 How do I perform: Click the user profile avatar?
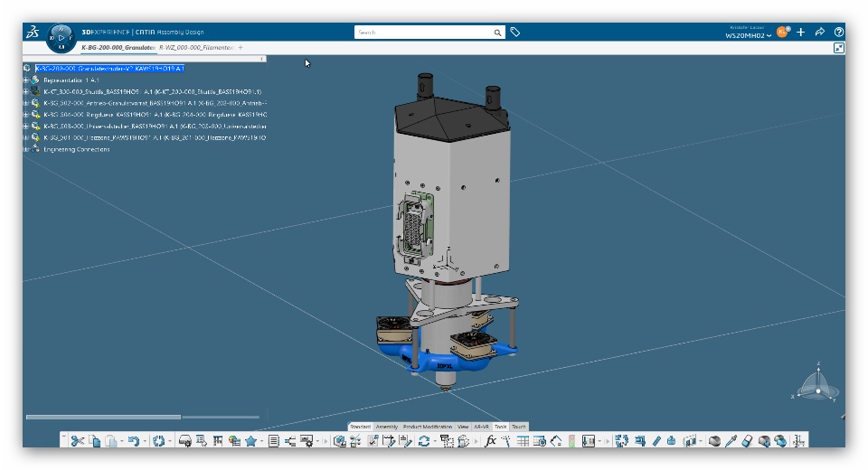(x=782, y=32)
